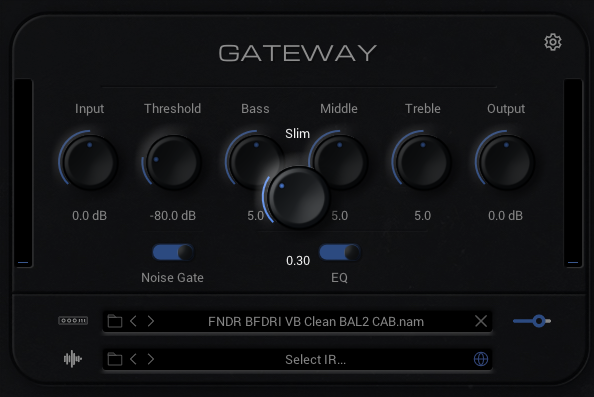This screenshot has width=594, height=397.
Task: Click the Input value 0.0 dB
Action: (x=89, y=216)
